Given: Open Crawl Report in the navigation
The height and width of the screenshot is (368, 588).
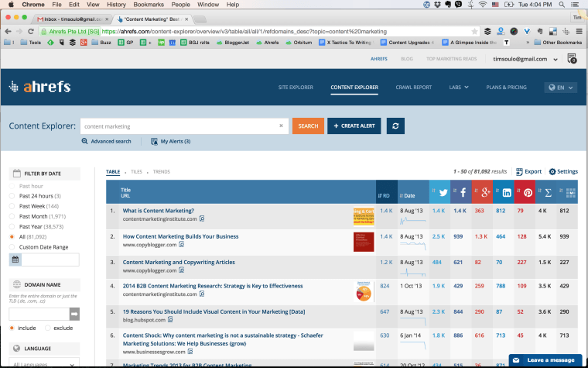Looking at the screenshot, I should 414,87.
